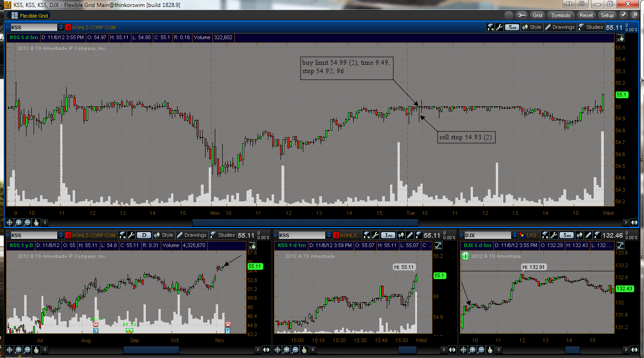Toggle price axis hand icon in daily chart
Screen dimensions: 644x358
click(252, 245)
